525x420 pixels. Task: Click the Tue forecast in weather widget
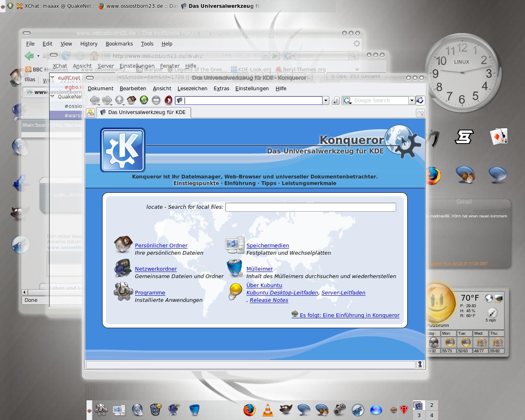click(x=466, y=342)
